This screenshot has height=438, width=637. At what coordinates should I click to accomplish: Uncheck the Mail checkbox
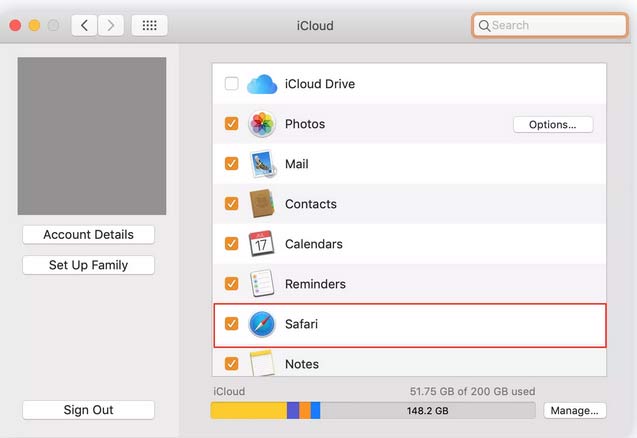coord(232,164)
